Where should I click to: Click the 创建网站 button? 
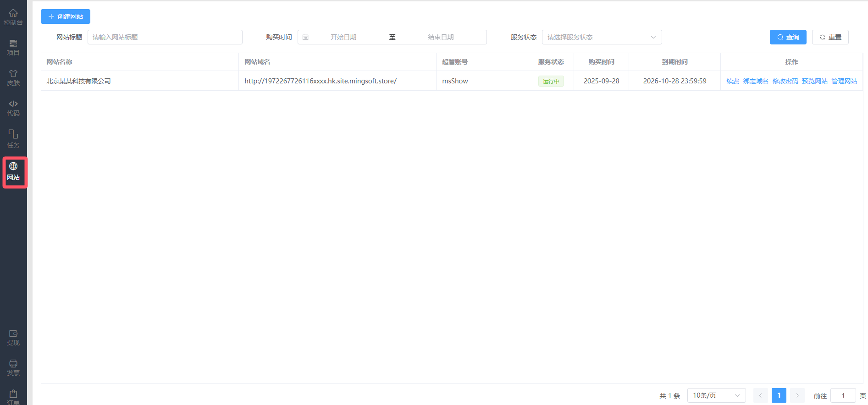pos(66,16)
